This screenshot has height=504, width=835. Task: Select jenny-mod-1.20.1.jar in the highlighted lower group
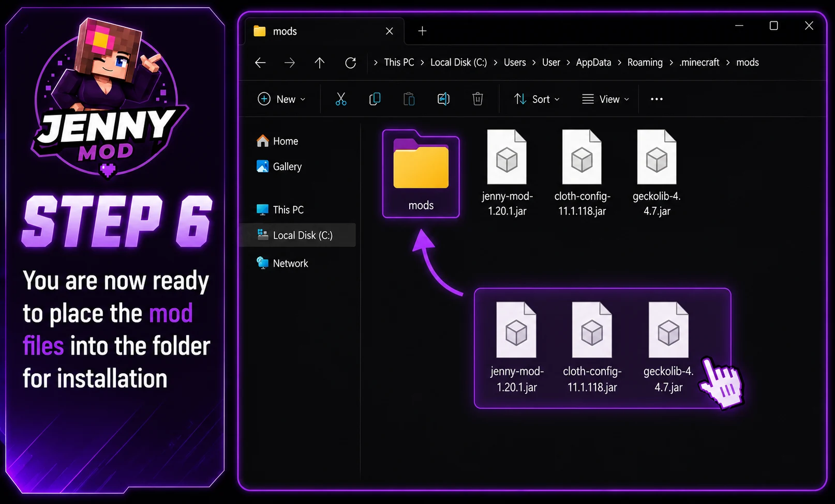point(517,348)
